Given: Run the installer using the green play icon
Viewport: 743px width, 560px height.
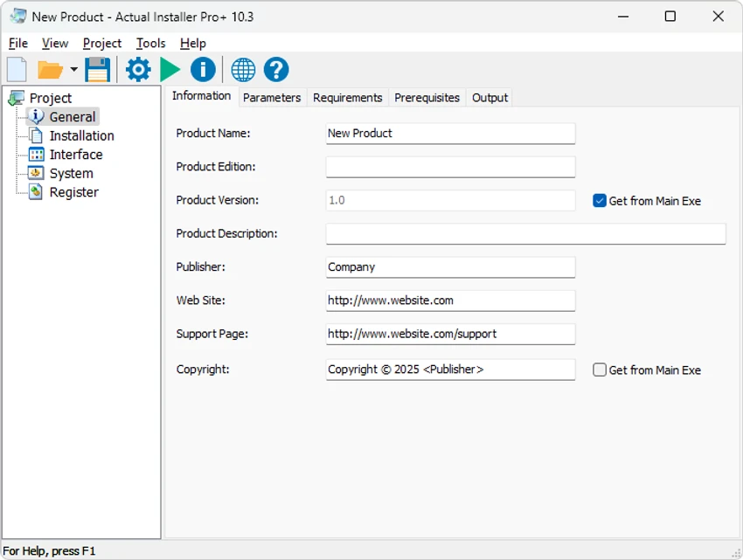Looking at the screenshot, I should point(170,70).
